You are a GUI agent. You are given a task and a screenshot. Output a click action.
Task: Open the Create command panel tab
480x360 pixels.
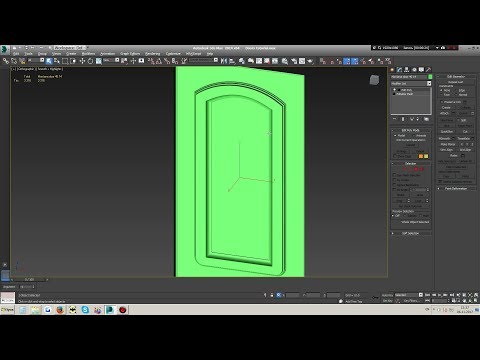(392, 70)
